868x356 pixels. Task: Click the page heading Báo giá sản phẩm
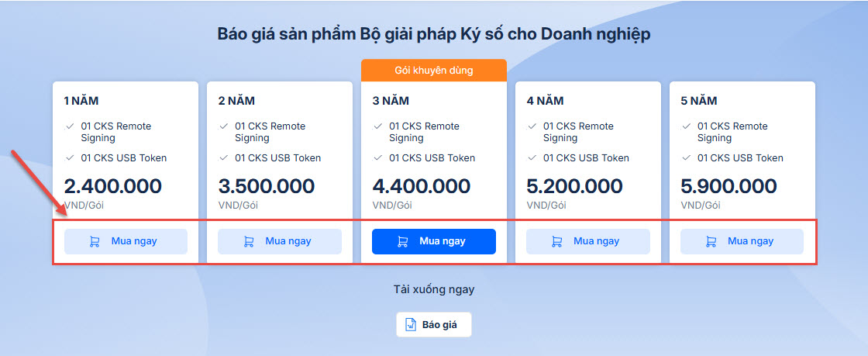(433, 34)
